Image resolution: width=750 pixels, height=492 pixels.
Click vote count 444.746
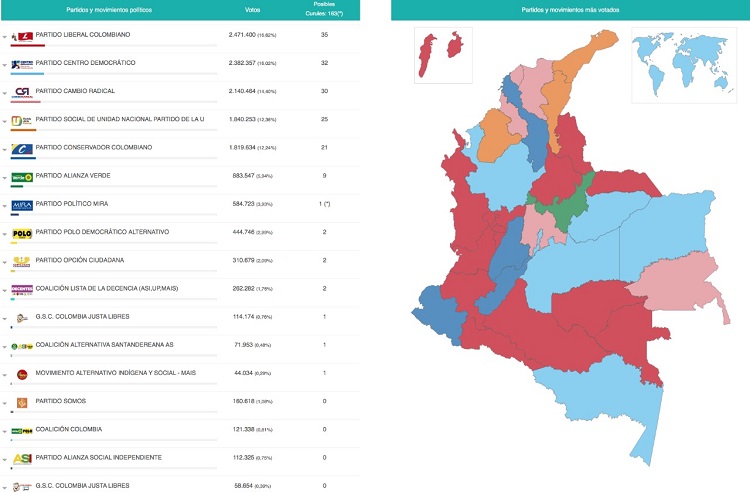pos(243,232)
